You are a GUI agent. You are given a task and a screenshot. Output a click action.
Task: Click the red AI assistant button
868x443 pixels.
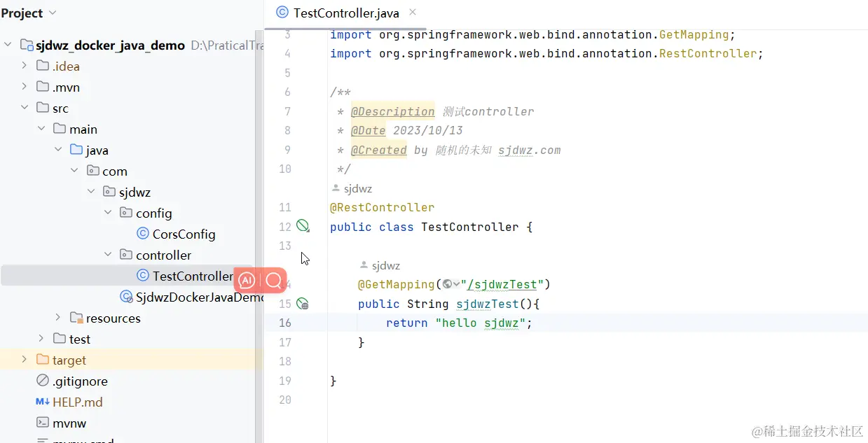coord(247,281)
